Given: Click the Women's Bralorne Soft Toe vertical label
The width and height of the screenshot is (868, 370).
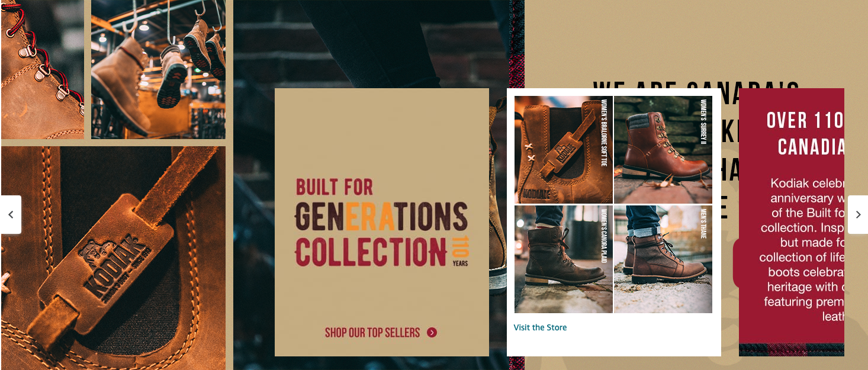Looking at the screenshot, I should 605,133.
